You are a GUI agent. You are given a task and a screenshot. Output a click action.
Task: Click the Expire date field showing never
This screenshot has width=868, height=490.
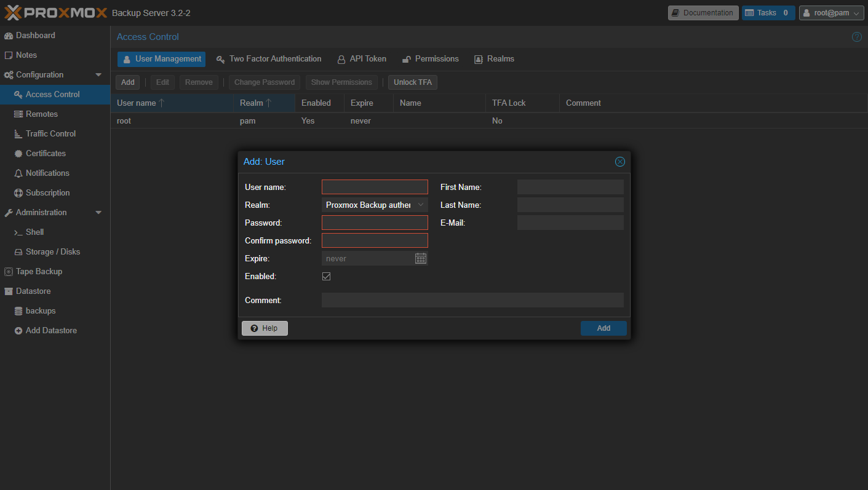368,258
